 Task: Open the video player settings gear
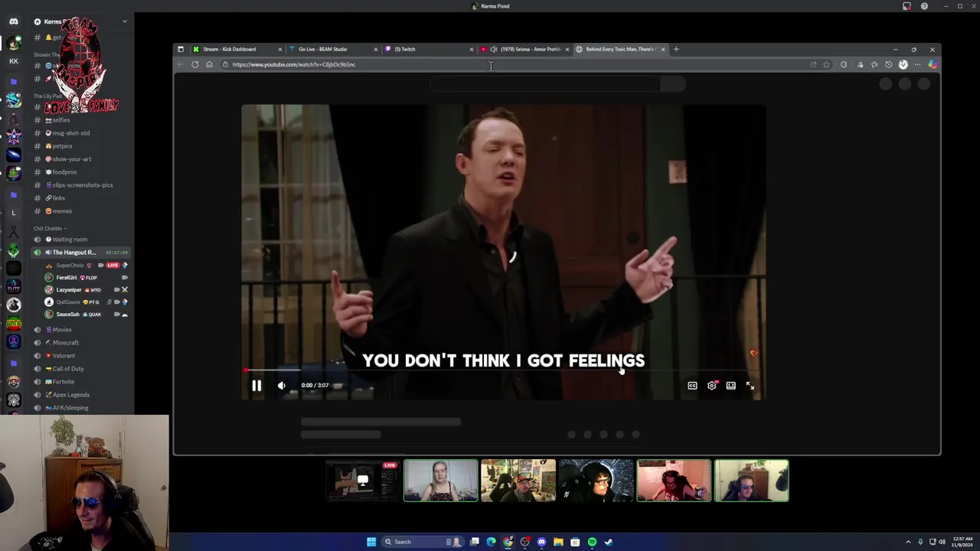[x=712, y=386]
